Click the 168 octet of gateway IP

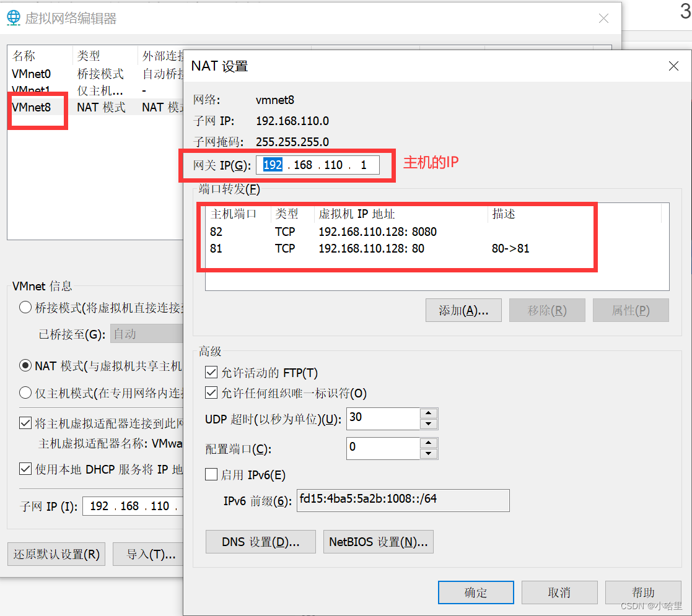[x=303, y=165]
